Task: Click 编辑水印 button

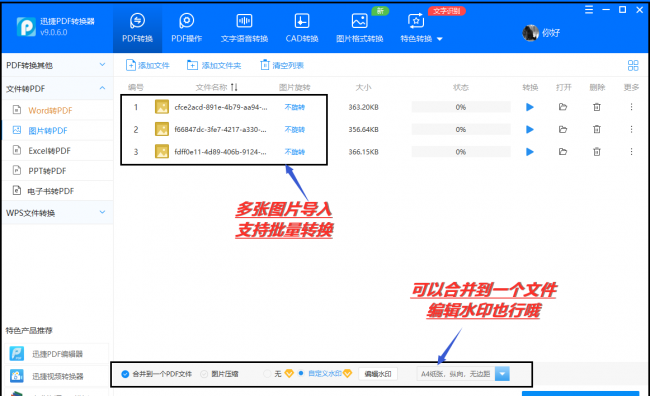Action: [x=378, y=374]
